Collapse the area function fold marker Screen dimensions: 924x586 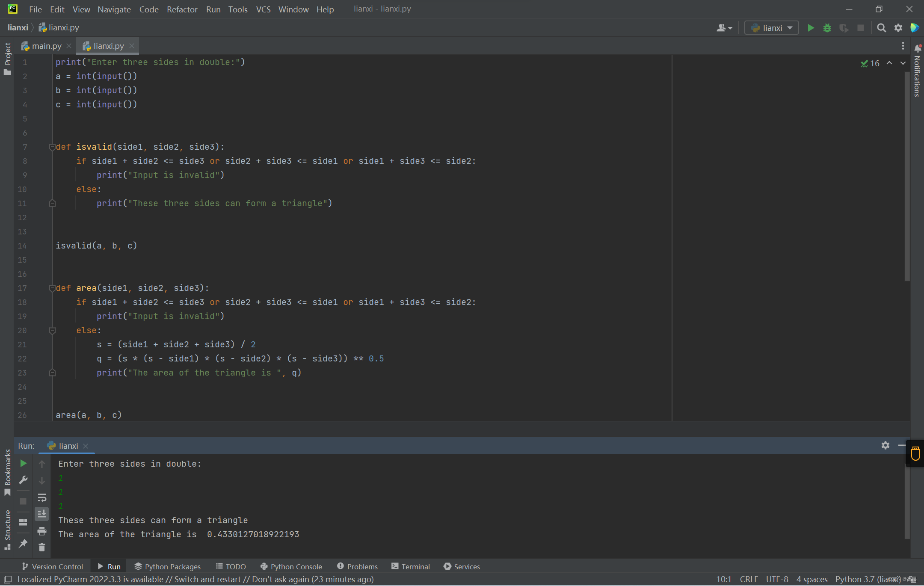52,288
